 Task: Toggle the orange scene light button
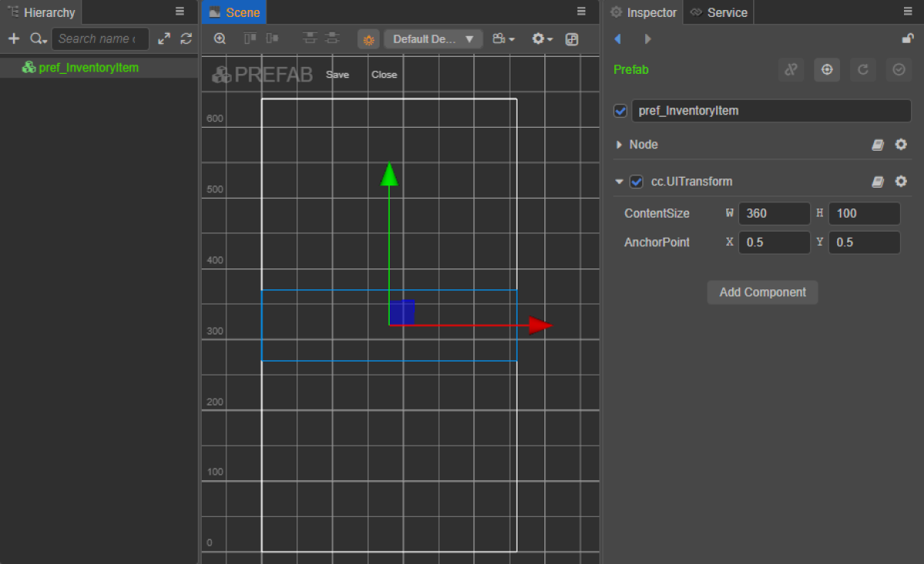coord(368,39)
